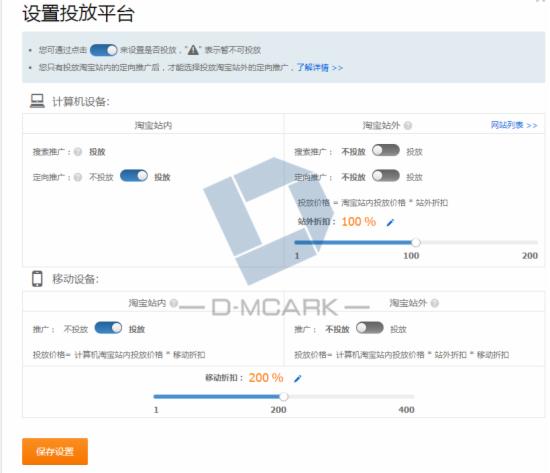Screen dimensions: 550x473
Task: Open the 了解详情 >> link
Action: click(x=320, y=67)
